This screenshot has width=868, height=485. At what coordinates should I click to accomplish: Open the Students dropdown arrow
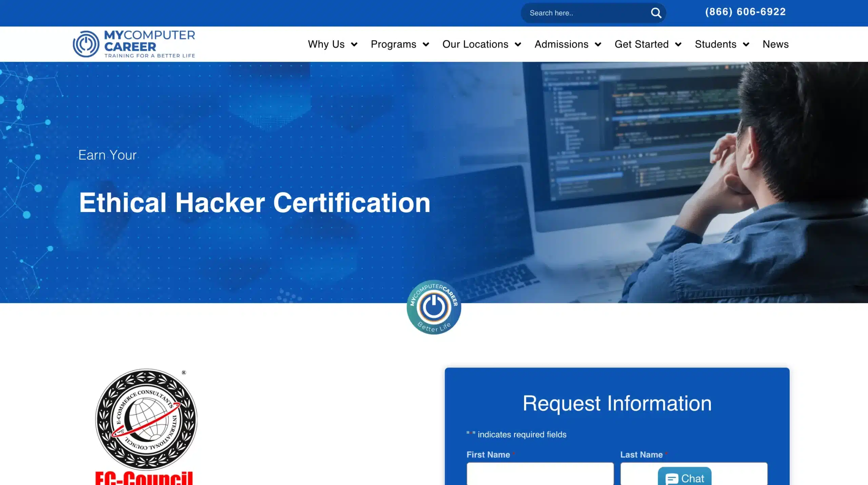(x=746, y=44)
